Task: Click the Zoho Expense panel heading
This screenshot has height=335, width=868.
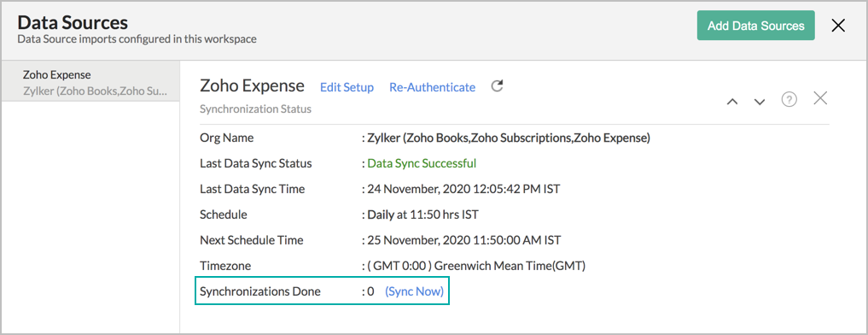Action: pyautogui.click(x=252, y=85)
